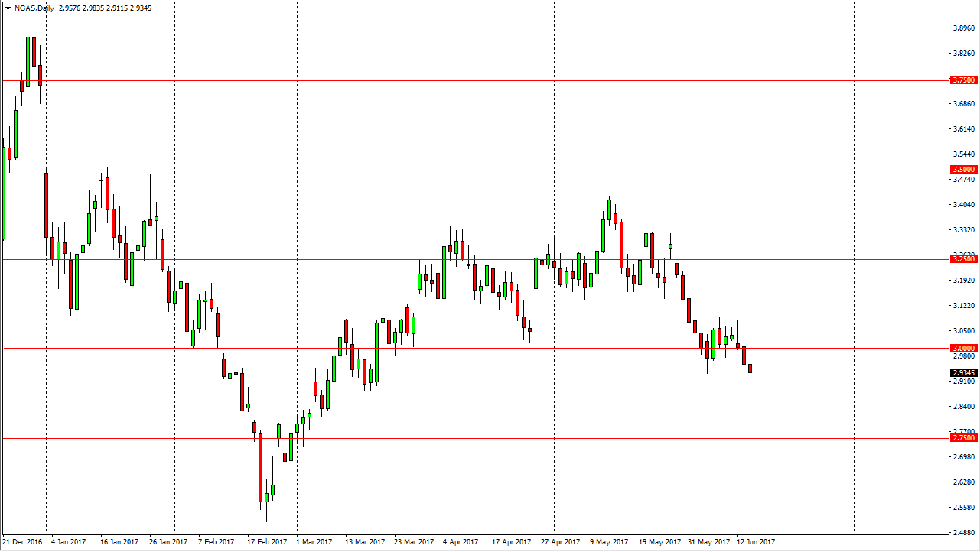Select the 2.7500 red price level tag
980x552 pixels.
pos(963,438)
